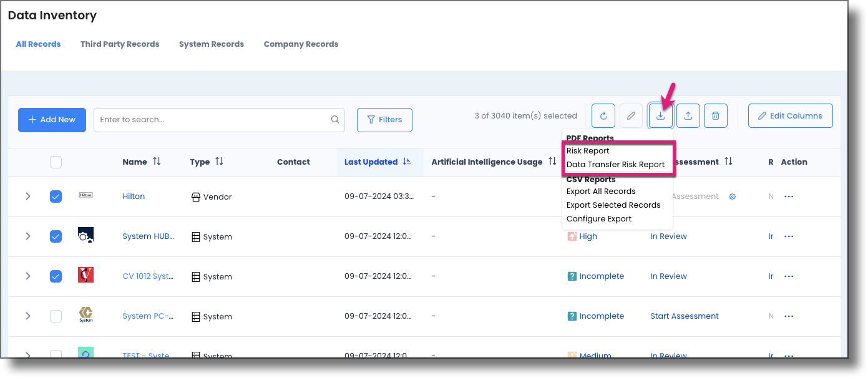Open the Filters button
Image resolution: width=868 pixels, height=378 pixels.
click(x=384, y=120)
